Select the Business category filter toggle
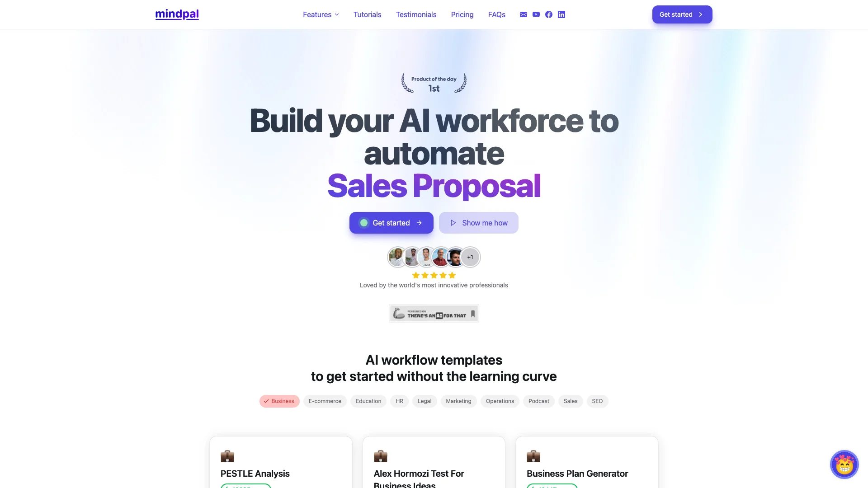The image size is (868, 488). click(279, 401)
